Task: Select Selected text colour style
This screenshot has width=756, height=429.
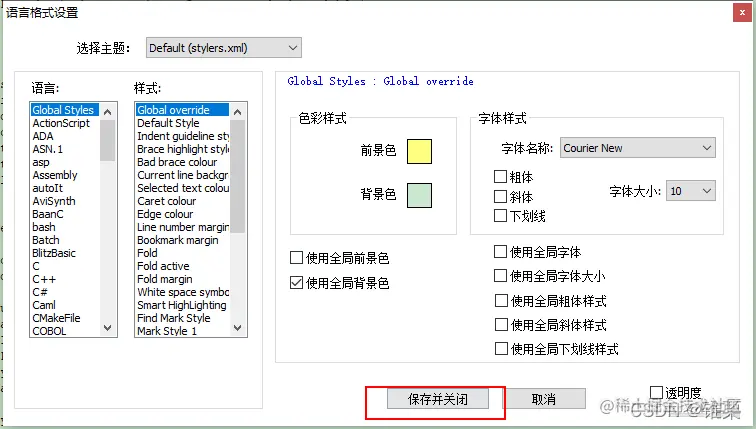Action: (182, 188)
